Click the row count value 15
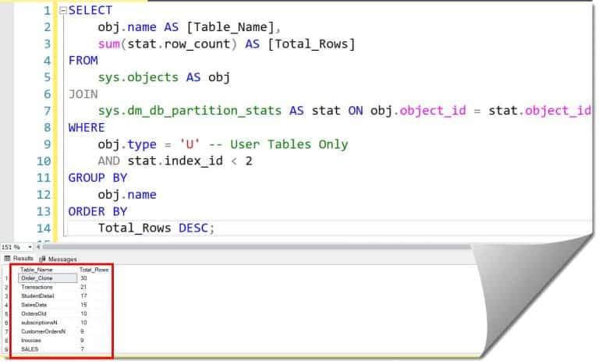 (83, 305)
